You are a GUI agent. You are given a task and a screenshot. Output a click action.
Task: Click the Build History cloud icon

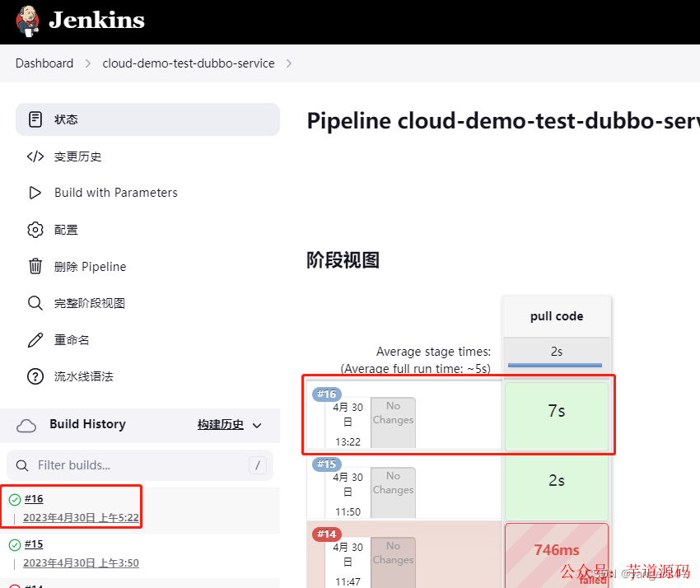point(26,426)
